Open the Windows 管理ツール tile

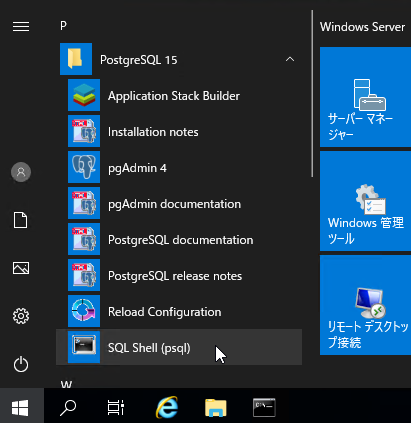click(366, 201)
